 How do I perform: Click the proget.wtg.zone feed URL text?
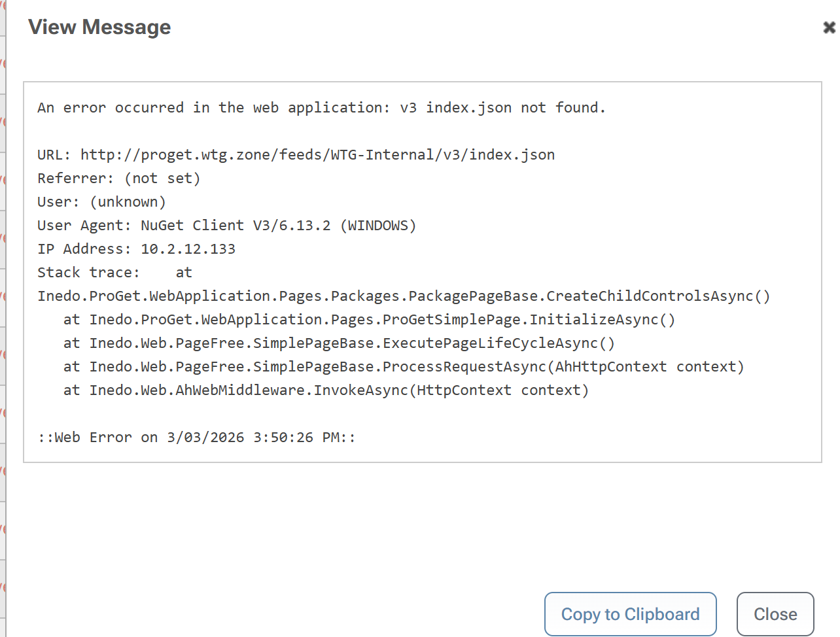(317, 155)
